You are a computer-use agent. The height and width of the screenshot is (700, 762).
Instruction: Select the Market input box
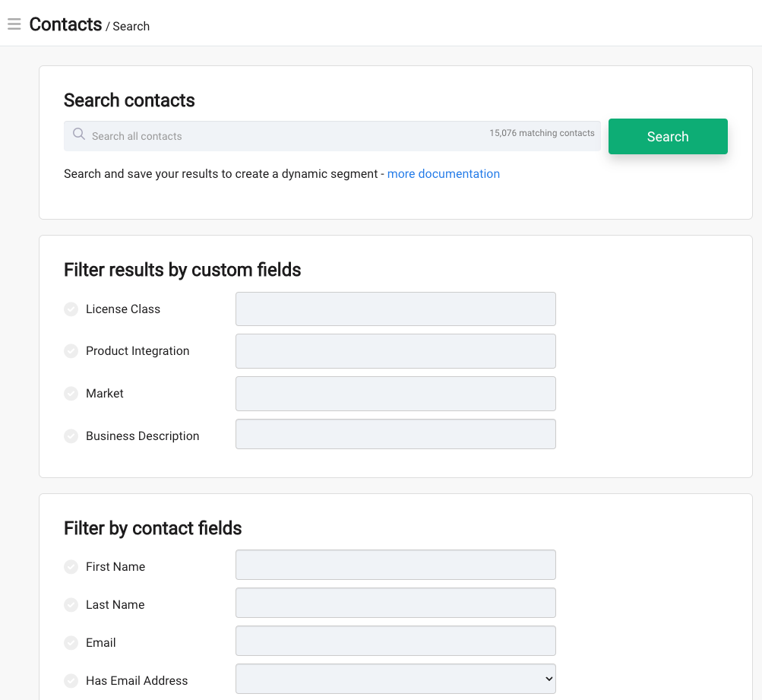396,394
